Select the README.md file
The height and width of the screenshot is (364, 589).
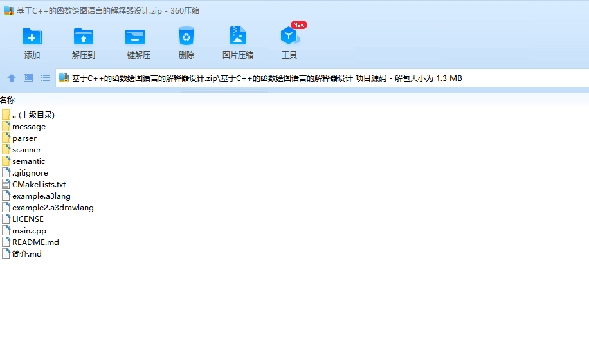coord(31,242)
